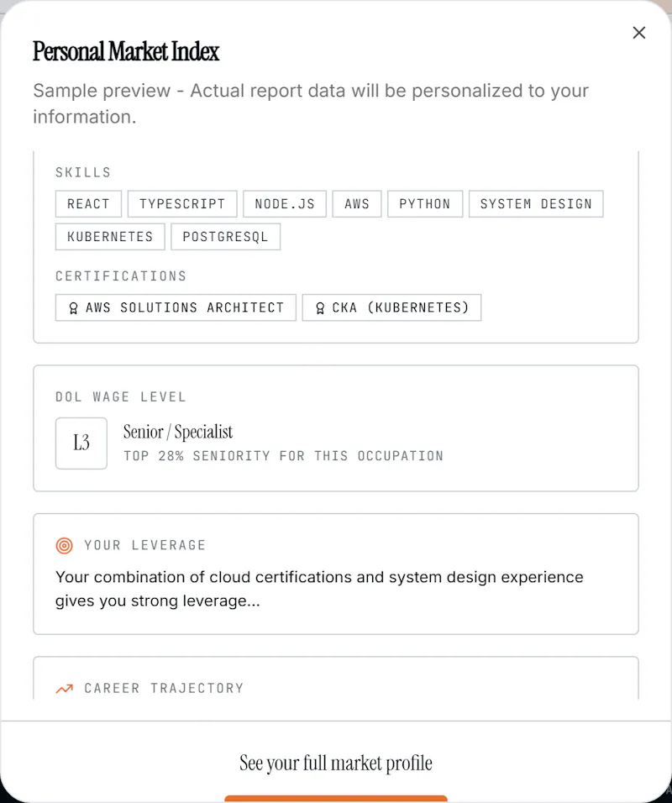Click the TYPESCRIPT skill tag

tap(182, 204)
